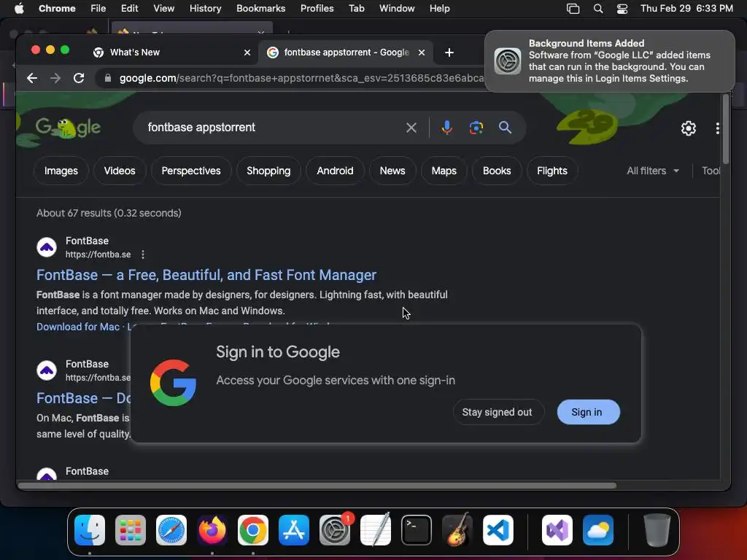
Task: Open a new tab with plus button
Action: [449, 52]
